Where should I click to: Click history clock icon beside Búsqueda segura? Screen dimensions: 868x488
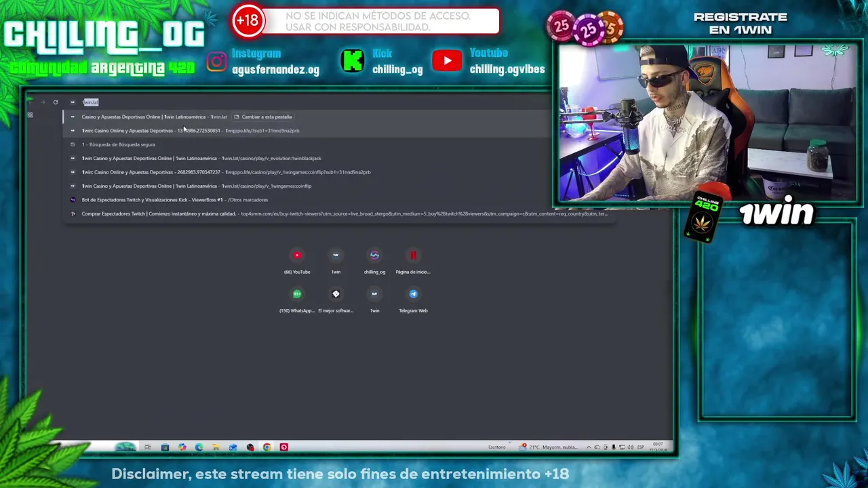pyautogui.click(x=73, y=144)
